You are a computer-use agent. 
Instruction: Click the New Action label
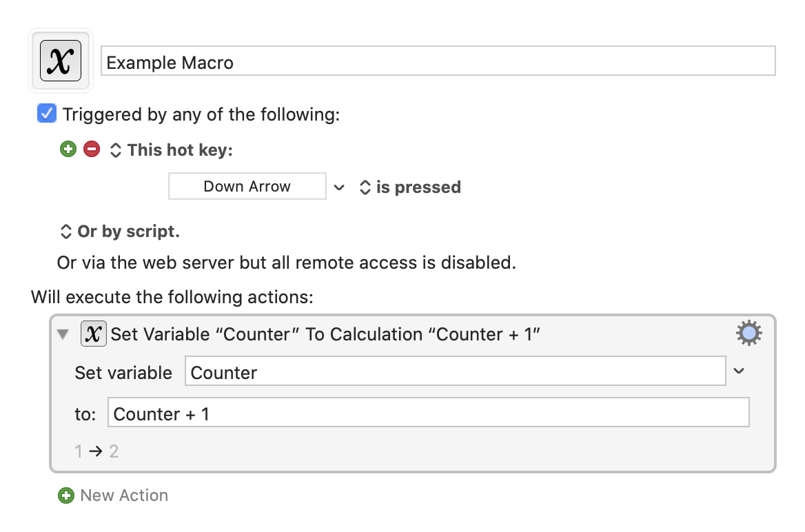pyautogui.click(x=124, y=495)
